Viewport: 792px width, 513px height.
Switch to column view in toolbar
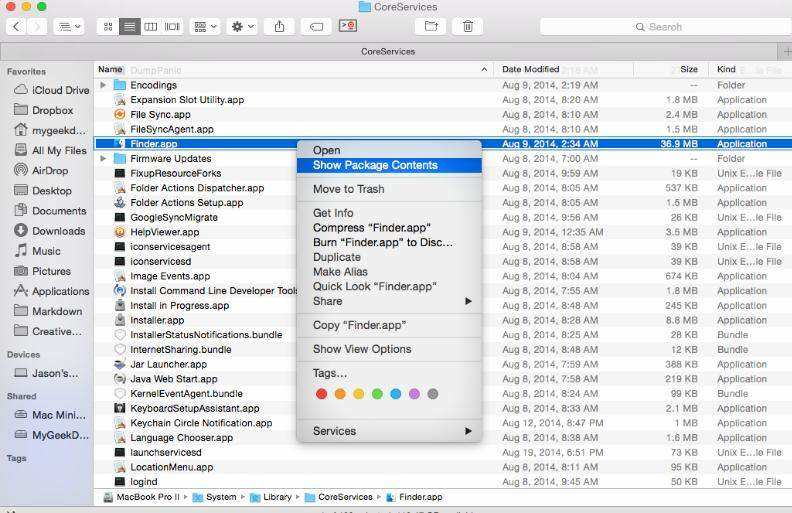151,27
